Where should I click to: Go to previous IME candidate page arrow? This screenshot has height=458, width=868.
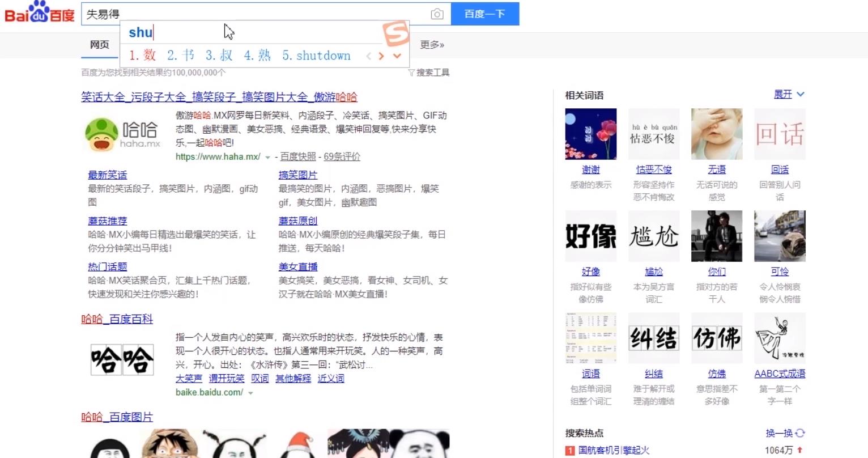pos(369,56)
